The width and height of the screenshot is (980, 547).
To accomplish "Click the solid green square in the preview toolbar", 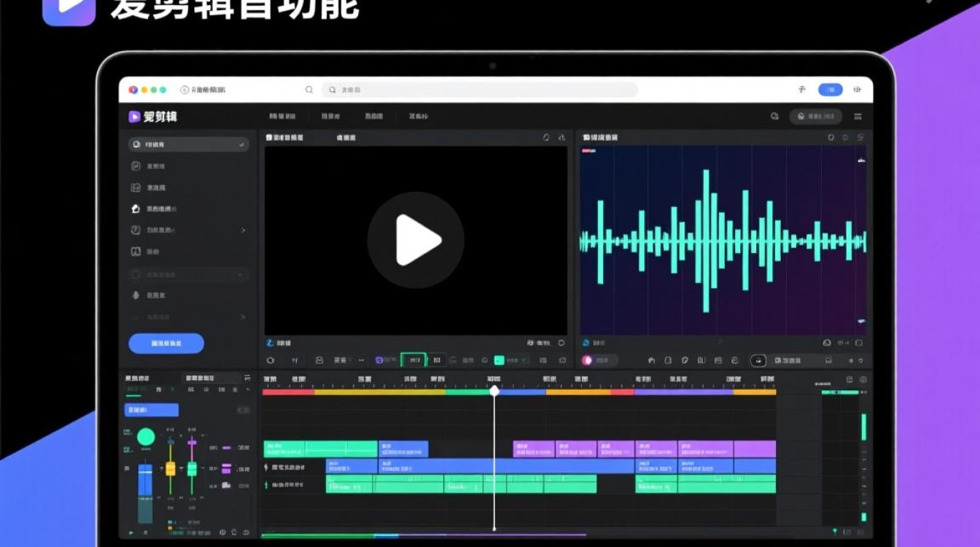I will (x=499, y=360).
